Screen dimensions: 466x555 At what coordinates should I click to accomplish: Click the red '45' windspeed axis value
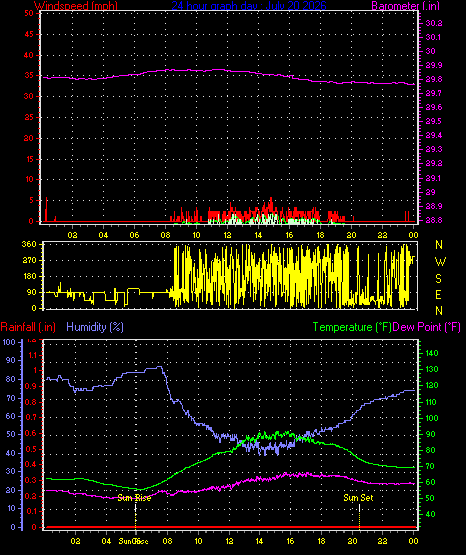pyautogui.click(x=29, y=34)
